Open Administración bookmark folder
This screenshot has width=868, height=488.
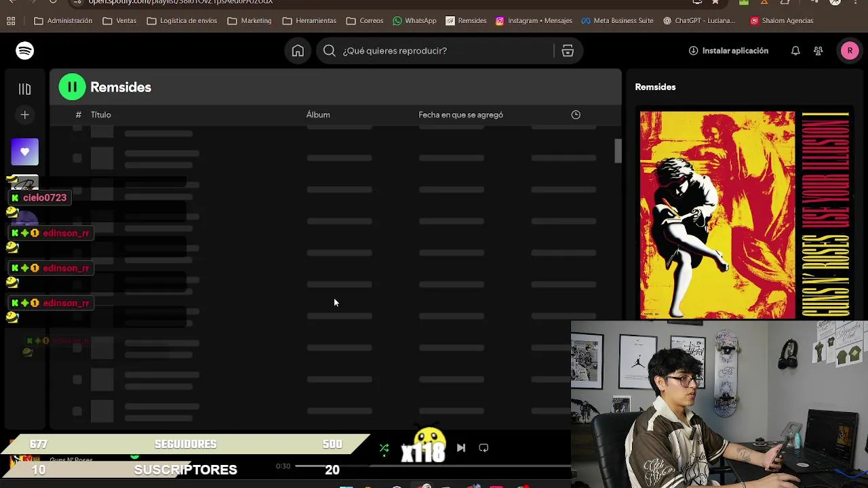coord(63,21)
